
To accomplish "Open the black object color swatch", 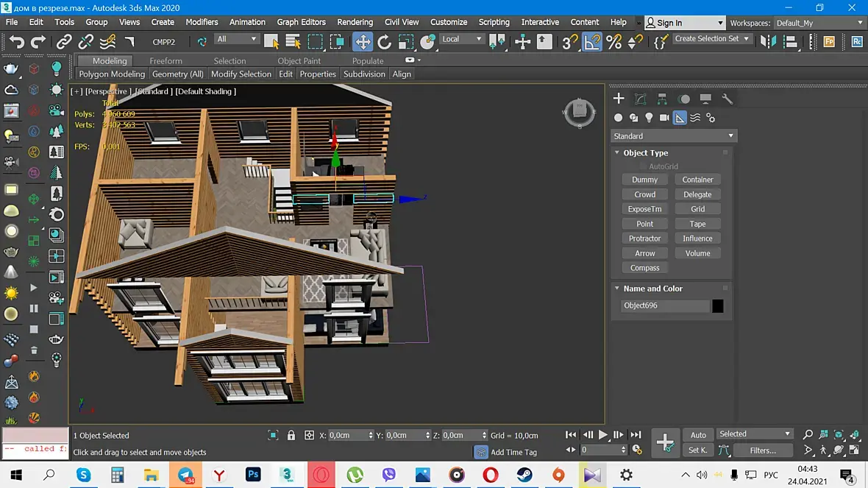I will (x=717, y=305).
